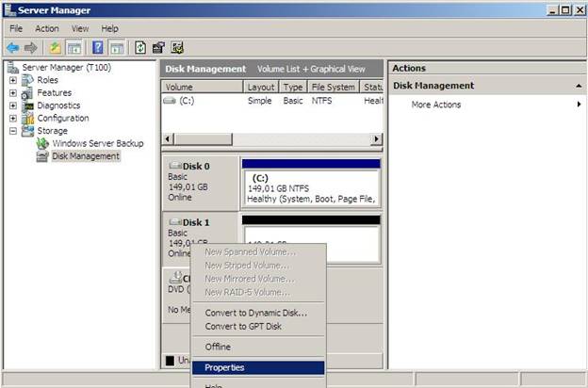588x388 pixels.
Task: Expand the Features tree node
Action: point(13,93)
